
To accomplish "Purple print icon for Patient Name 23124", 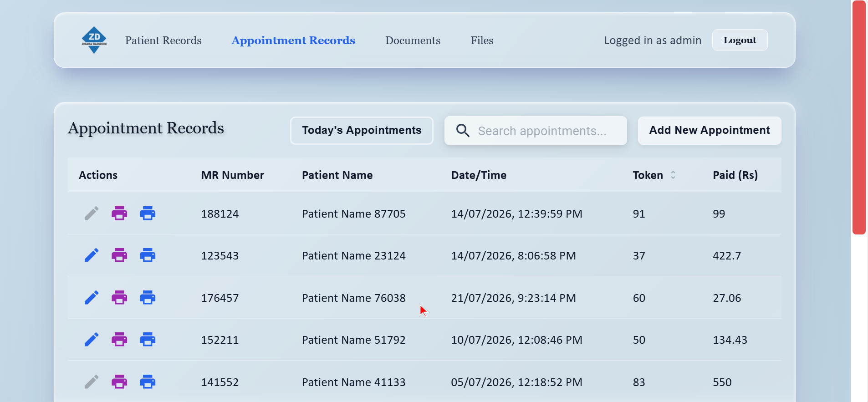I will click(x=119, y=255).
